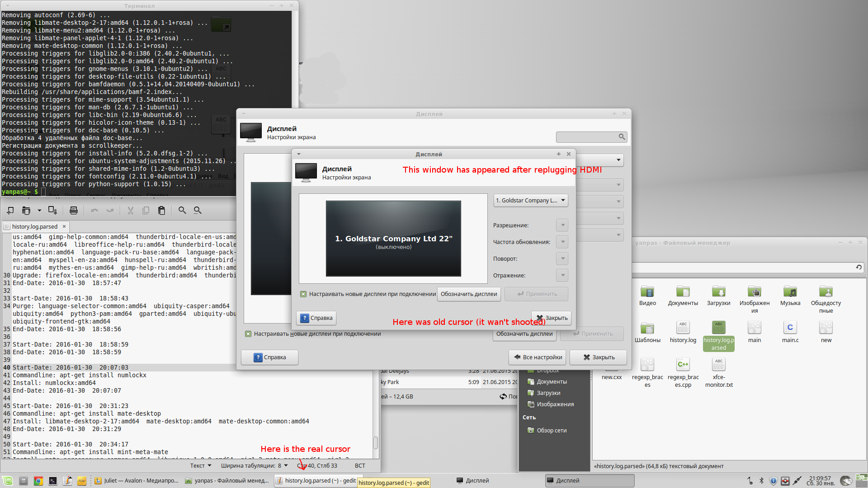Open the Linux Mint start menu
Image resolution: width=868 pixels, height=488 pixels.
[x=7, y=481]
